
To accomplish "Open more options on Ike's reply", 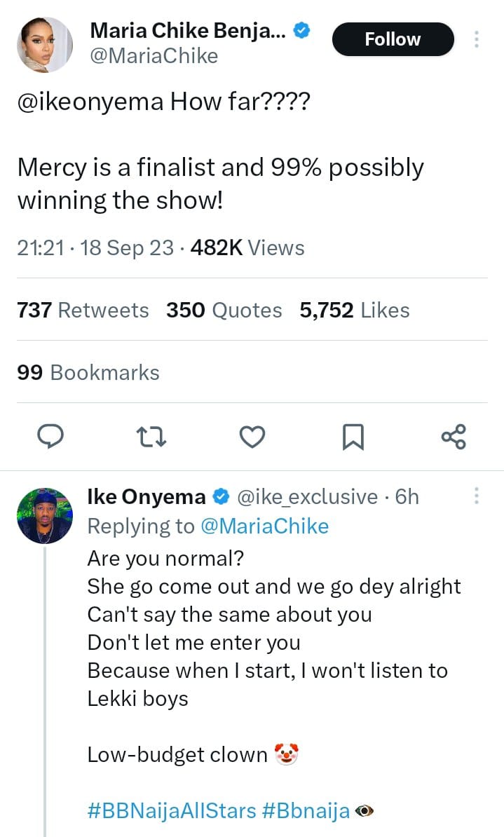I will tap(477, 496).
